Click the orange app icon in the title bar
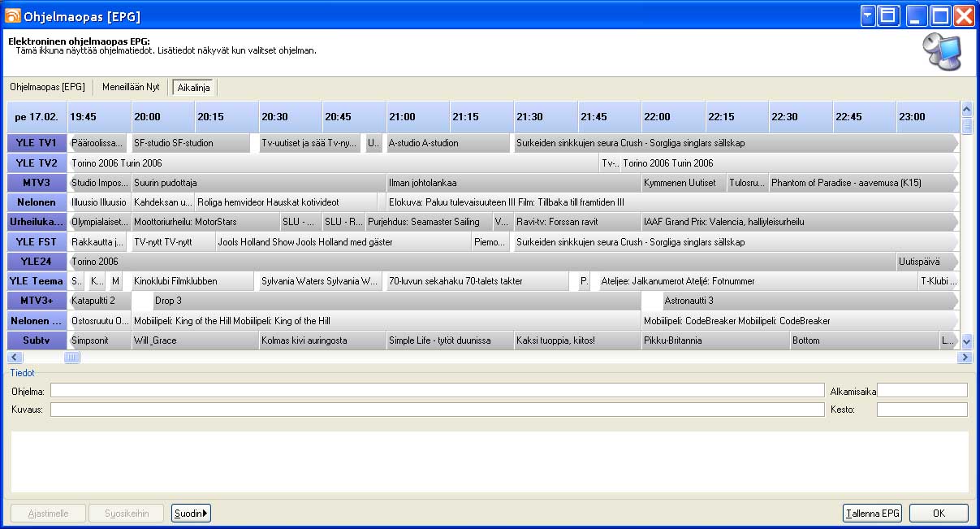 coord(13,15)
